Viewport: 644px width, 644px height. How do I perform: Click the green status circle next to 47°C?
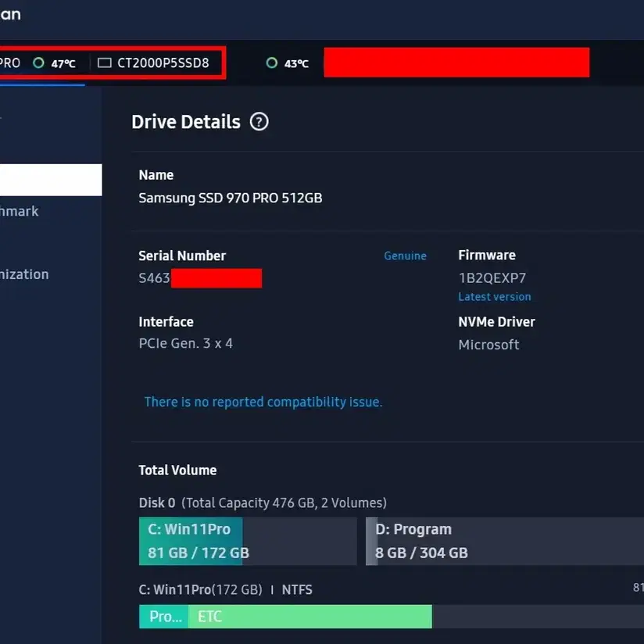(38, 63)
